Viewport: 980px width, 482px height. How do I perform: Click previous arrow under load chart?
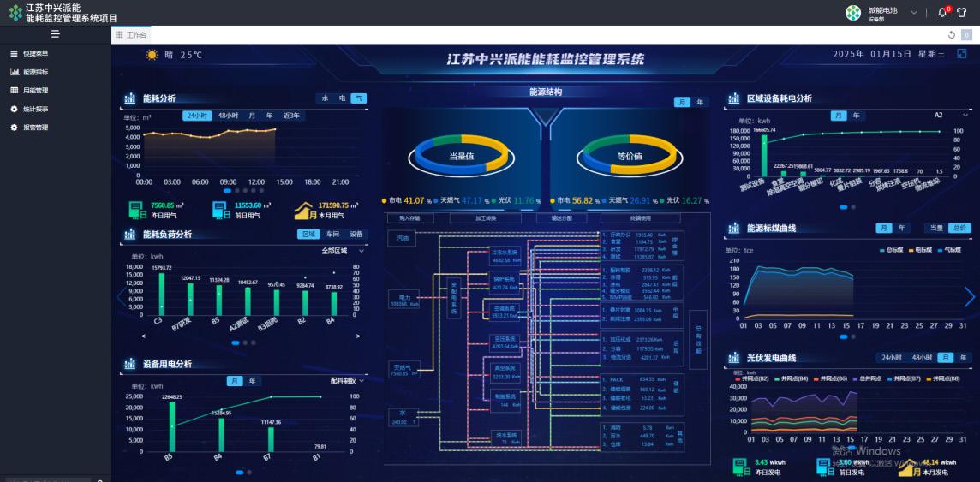(145, 336)
